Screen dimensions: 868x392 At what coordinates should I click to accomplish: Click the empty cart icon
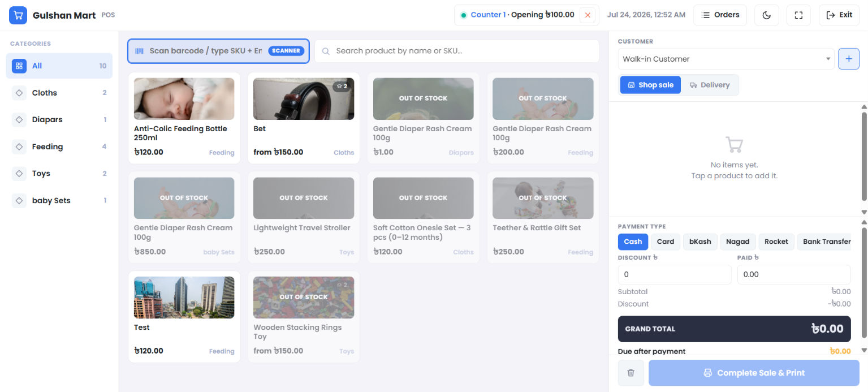click(x=734, y=145)
